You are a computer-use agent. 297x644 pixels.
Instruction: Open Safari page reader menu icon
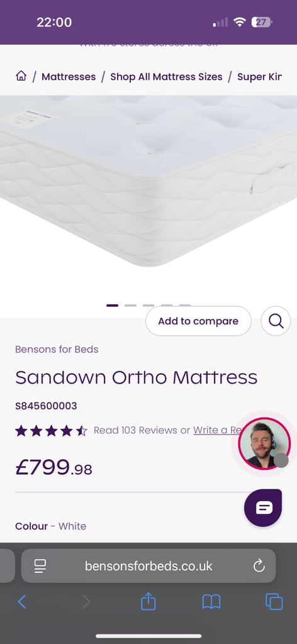tap(40, 566)
